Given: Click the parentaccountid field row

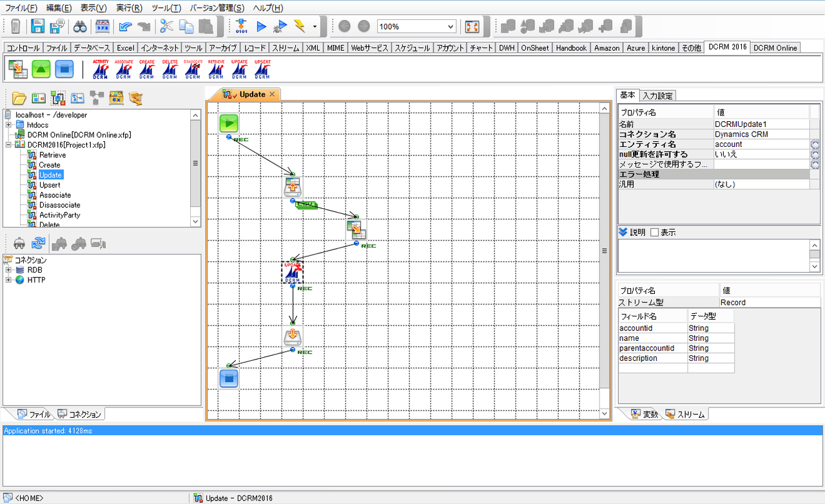Looking at the screenshot, I should (676, 348).
